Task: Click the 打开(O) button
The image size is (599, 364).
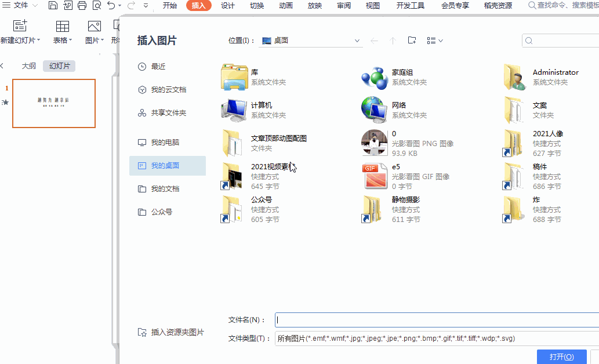Action: [x=561, y=356]
